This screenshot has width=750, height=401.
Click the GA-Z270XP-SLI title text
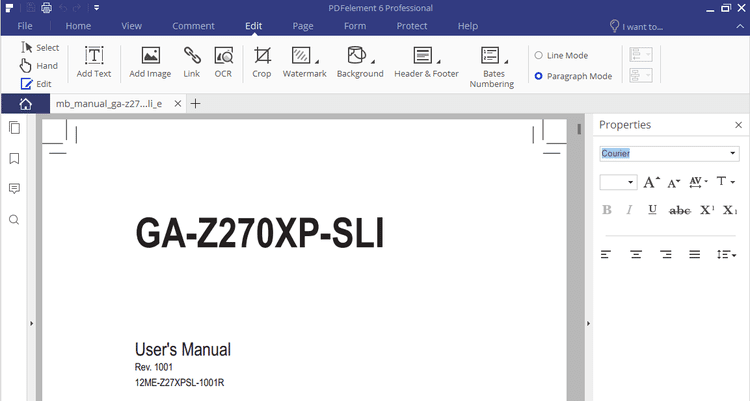click(260, 233)
